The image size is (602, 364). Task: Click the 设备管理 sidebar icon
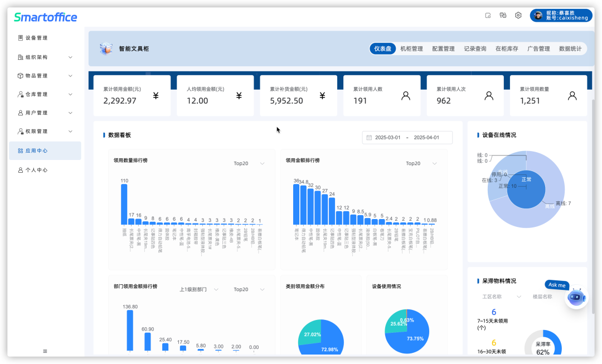[x=21, y=38]
